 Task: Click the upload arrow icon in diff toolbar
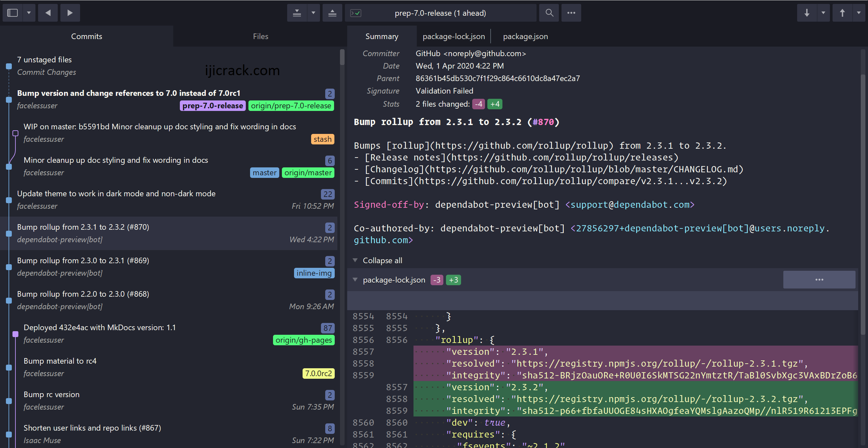pyautogui.click(x=842, y=12)
